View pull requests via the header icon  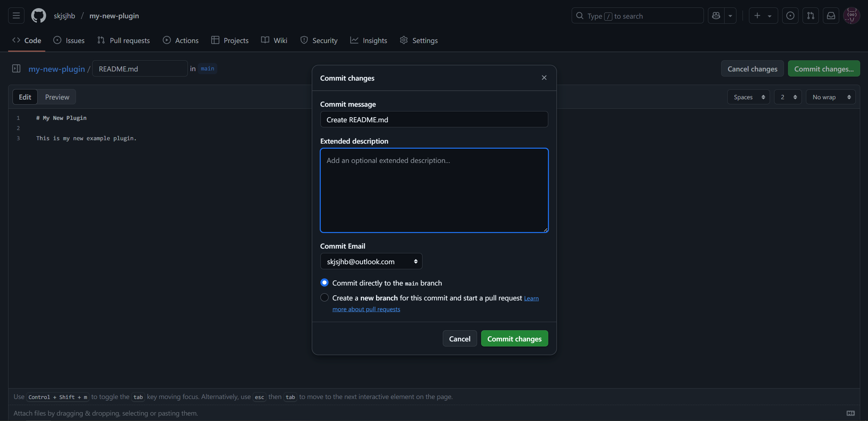(x=811, y=16)
